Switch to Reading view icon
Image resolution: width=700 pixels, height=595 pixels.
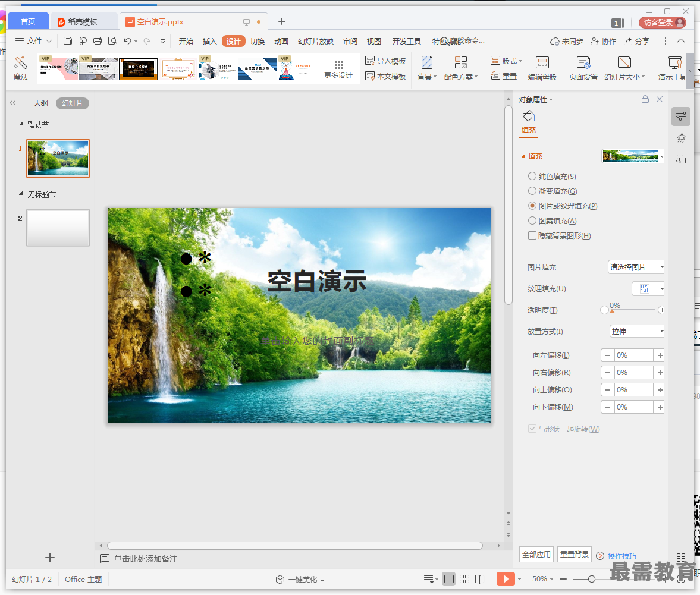[479, 579]
